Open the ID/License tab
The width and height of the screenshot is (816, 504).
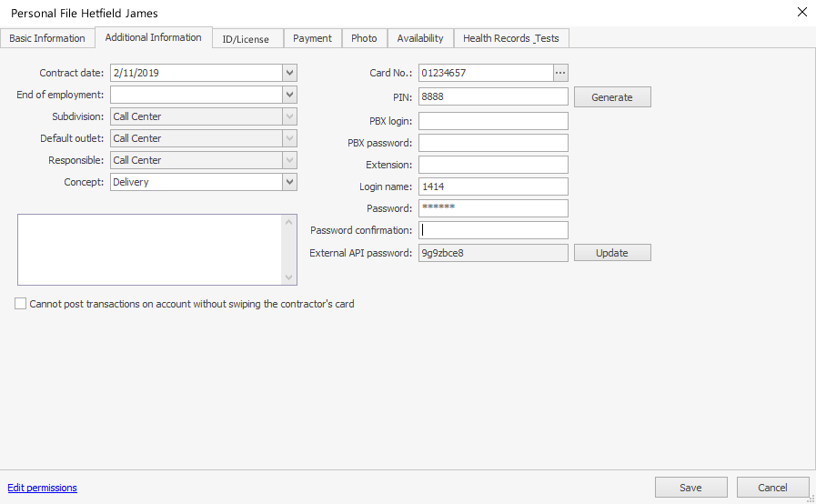[246, 39]
